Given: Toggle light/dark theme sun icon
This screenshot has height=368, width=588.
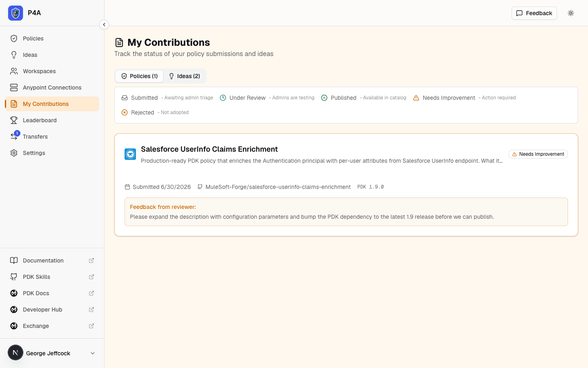Looking at the screenshot, I should coord(571,13).
